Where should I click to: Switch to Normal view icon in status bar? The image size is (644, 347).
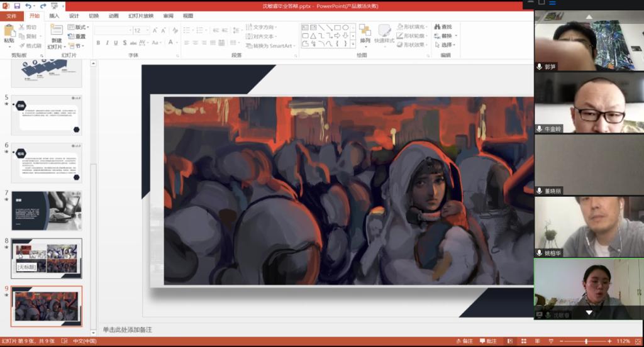510,341
